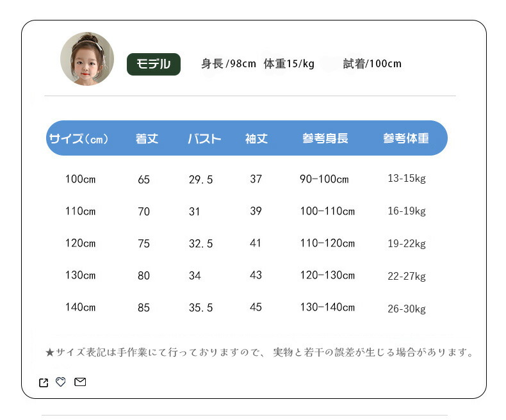Click the 120cm size row label
This screenshot has height=420, width=506.
[80, 243]
